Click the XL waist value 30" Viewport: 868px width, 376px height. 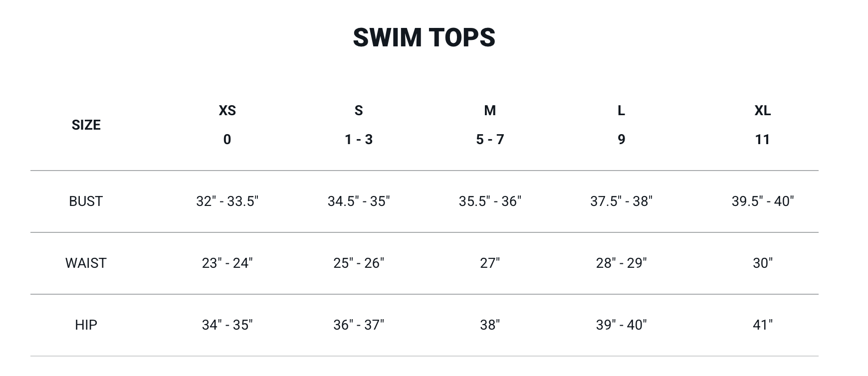762,263
